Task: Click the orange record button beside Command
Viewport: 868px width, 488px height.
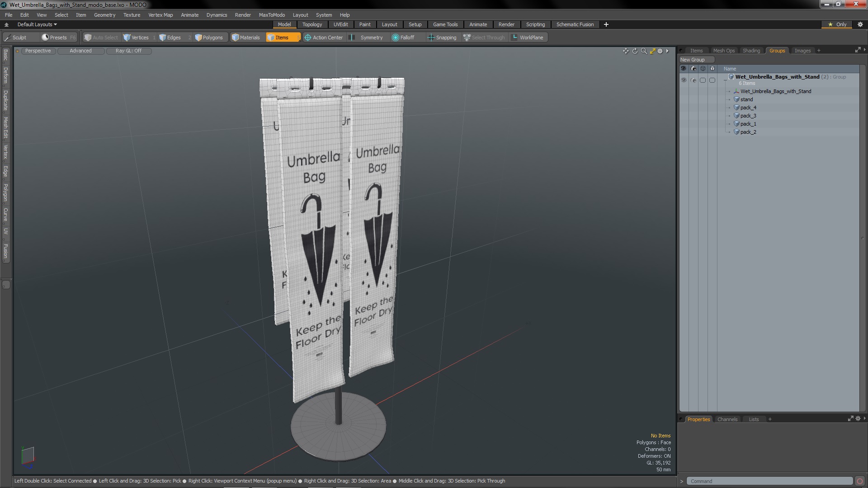Action: [860, 481]
